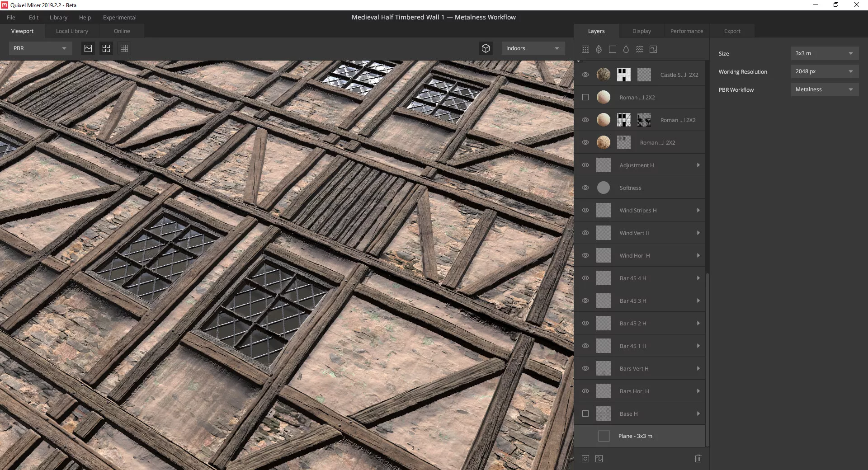Click the leaf-shaped surface layer icon
The height and width of the screenshot is (470, 868).
pyautogui.click(x=599, y=49)
